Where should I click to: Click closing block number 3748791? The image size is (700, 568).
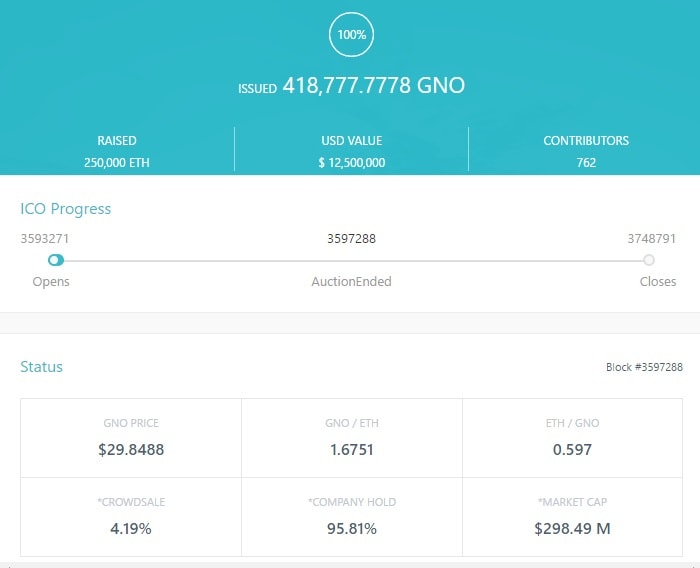click(652, 239)
